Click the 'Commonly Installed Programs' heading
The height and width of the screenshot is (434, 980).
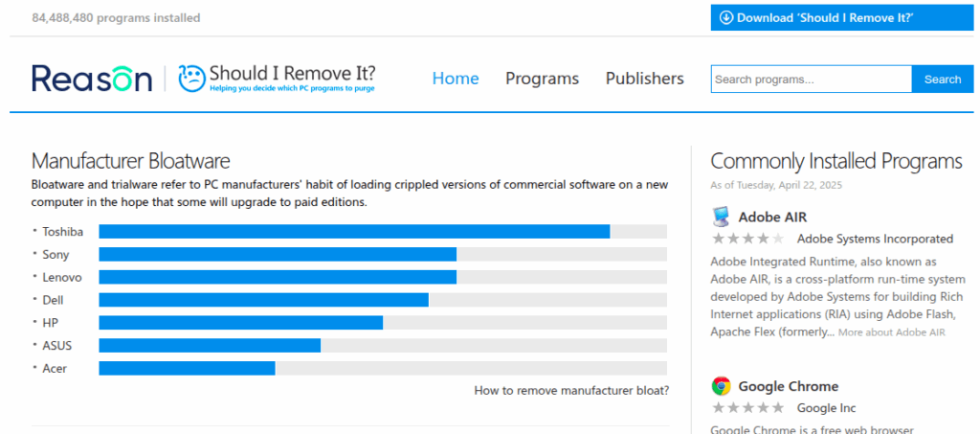tap(836, 161)
